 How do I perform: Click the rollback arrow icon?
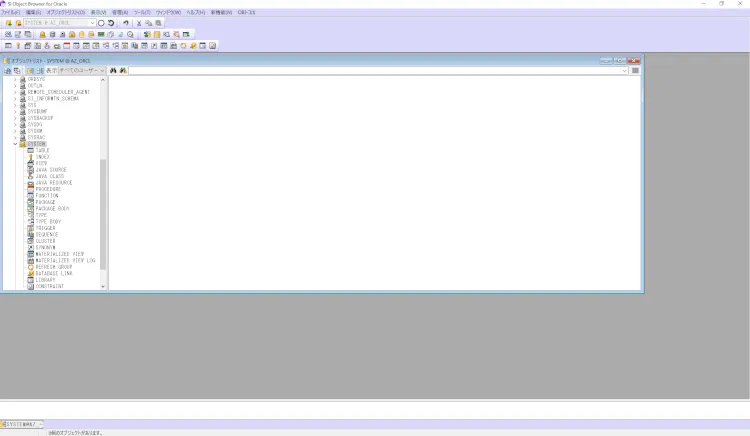point(111,23)
